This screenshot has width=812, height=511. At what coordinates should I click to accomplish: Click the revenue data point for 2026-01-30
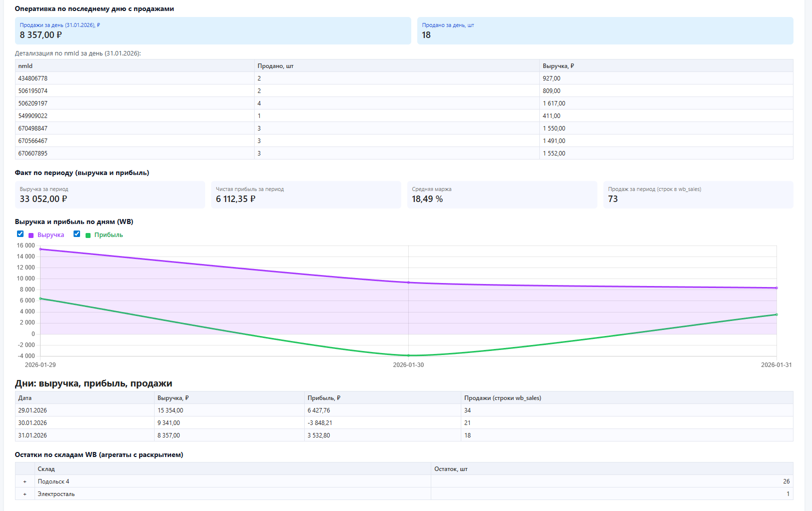click(408, 282)
